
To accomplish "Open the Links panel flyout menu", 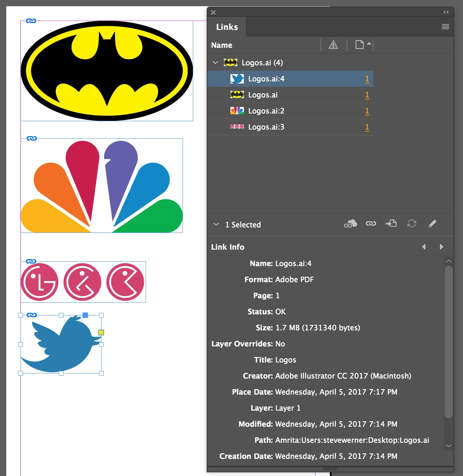I will pos(445,27).
